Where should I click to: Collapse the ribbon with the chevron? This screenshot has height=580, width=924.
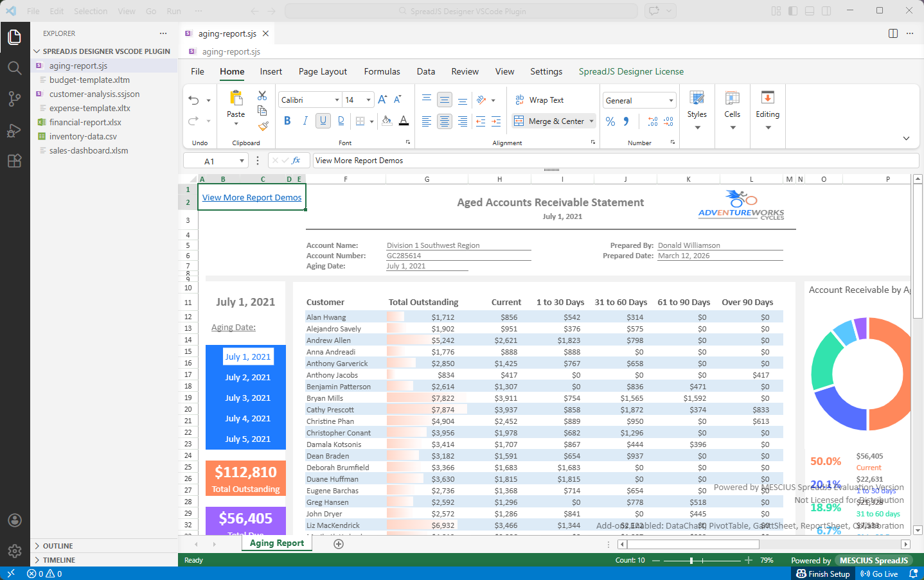(906, 138)
